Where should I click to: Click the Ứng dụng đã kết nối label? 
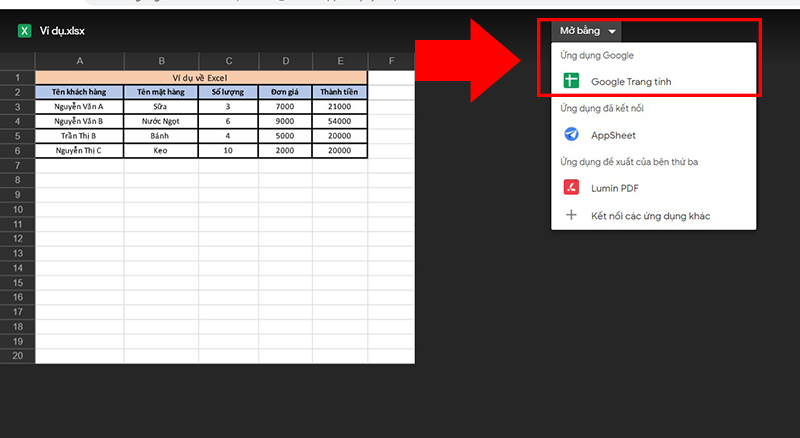click(602, 108)
